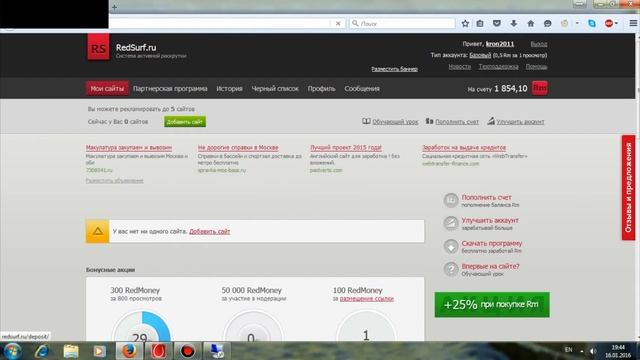Click the volume icon in the system tray
640x360 pixels.
pyautogui.click(x=593, y=351)
